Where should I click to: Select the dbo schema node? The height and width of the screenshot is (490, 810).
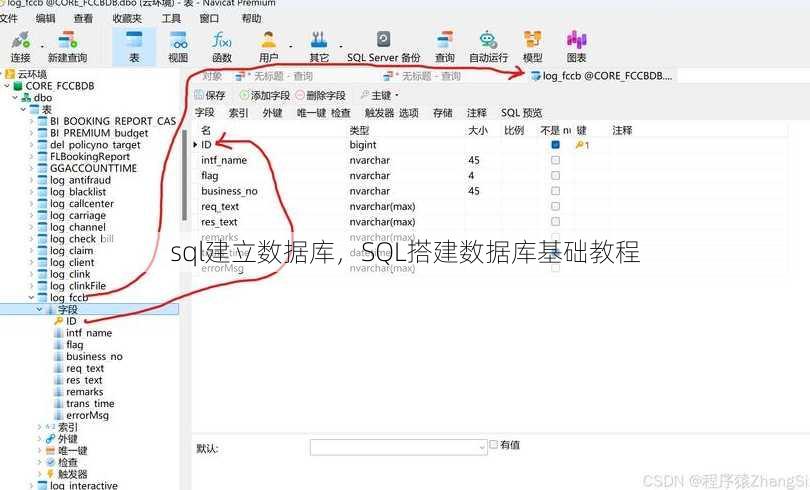[x=43, y=98]
